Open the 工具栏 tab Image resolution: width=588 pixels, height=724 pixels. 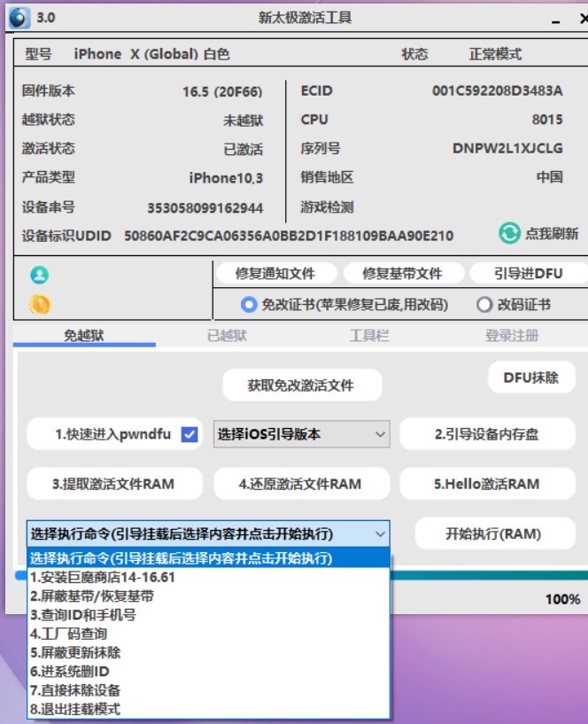click(369, 336)
